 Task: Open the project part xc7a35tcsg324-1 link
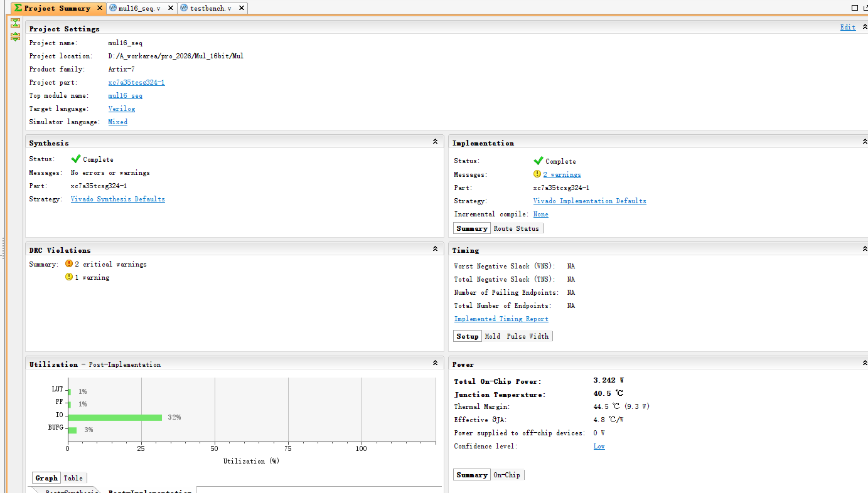(x=137, y=82)
